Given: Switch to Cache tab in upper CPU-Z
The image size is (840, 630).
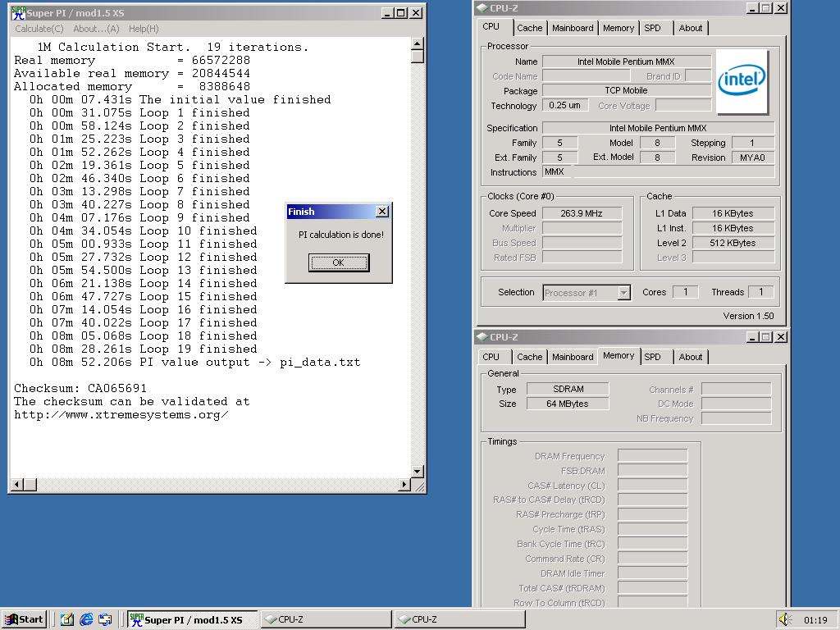Looking at the screenshot, I should click(x=529, y=28).
